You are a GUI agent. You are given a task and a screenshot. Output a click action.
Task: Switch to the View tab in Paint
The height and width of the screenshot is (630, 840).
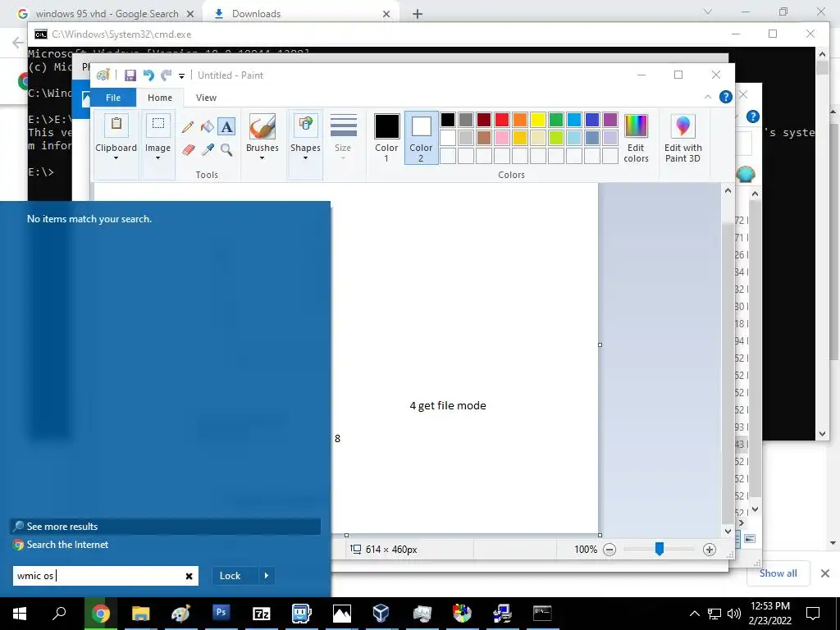[x=206, y=98]
